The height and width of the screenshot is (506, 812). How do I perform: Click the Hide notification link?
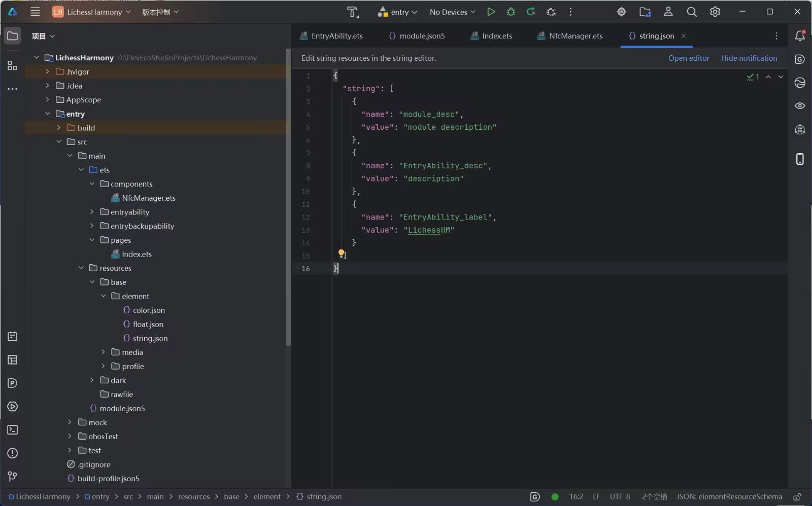click(x=749, y=58)
